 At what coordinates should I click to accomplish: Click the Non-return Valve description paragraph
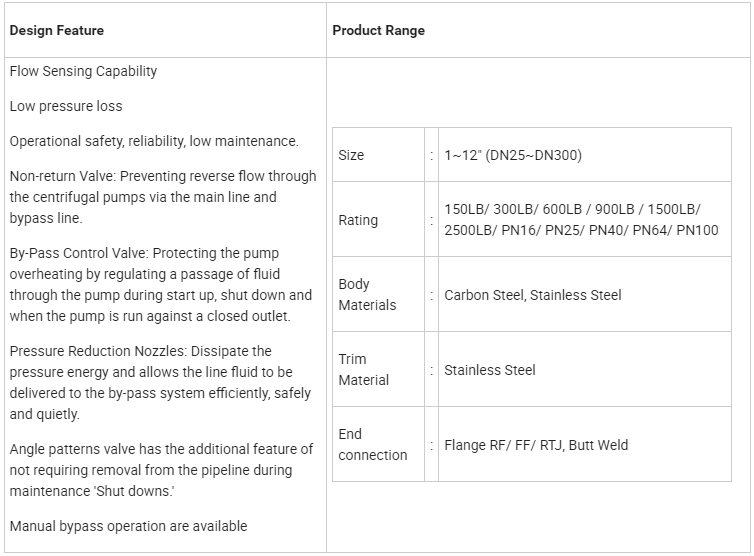click(163, 197)
